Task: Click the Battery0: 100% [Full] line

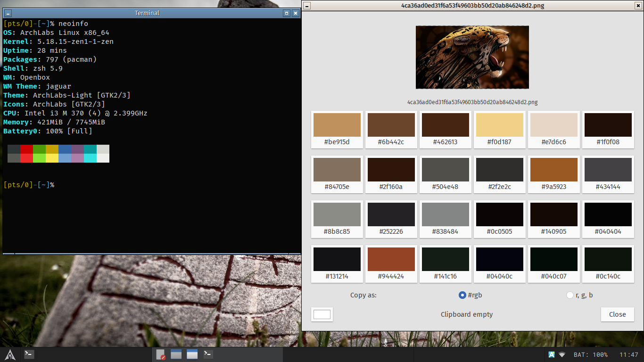Action: (48, 131)
